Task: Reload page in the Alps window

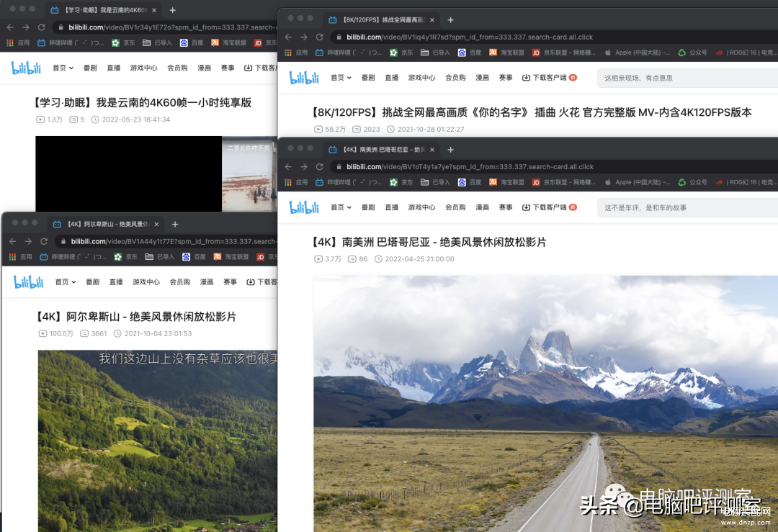Action: pyautogui.click(x=44, y=241)
